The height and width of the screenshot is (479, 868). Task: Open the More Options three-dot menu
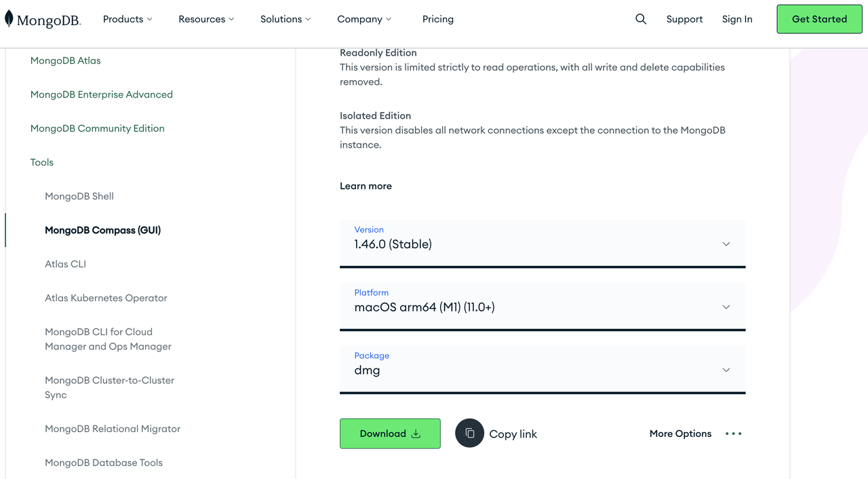(x=734, y=434)
